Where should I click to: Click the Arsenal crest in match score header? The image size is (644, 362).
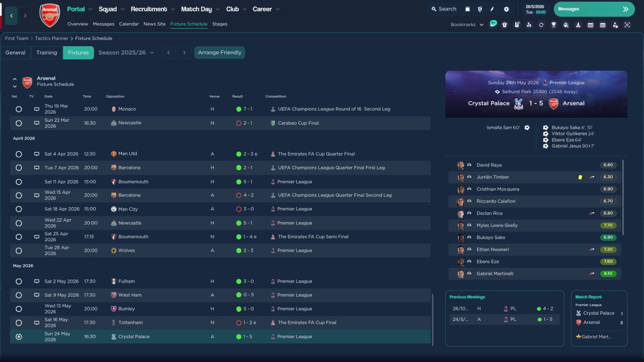pyautogui.click(x=553, y=104)
